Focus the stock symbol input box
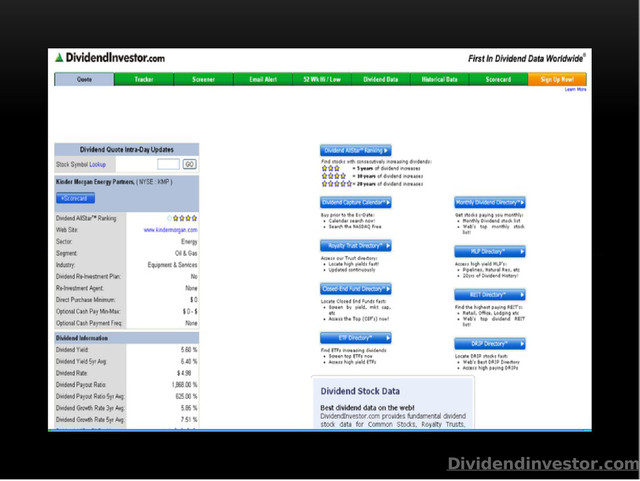The height and width of the screenshot is (481, 640). point(168,164)
